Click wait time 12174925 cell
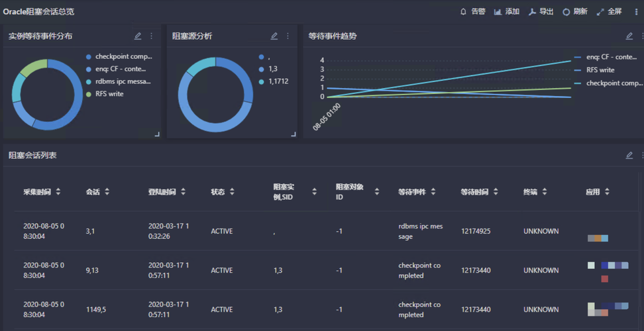The width and height of the screenshot is (644, 331). [476, 231]
